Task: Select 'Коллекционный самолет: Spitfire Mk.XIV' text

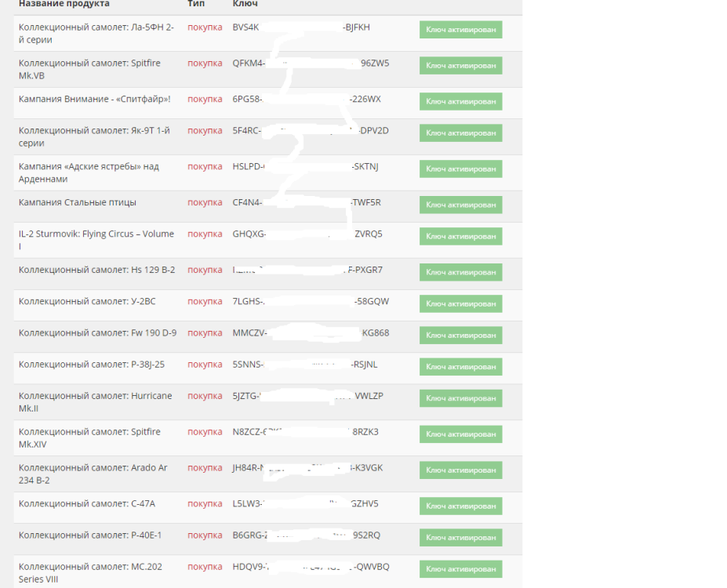Action: click(89, 438)
